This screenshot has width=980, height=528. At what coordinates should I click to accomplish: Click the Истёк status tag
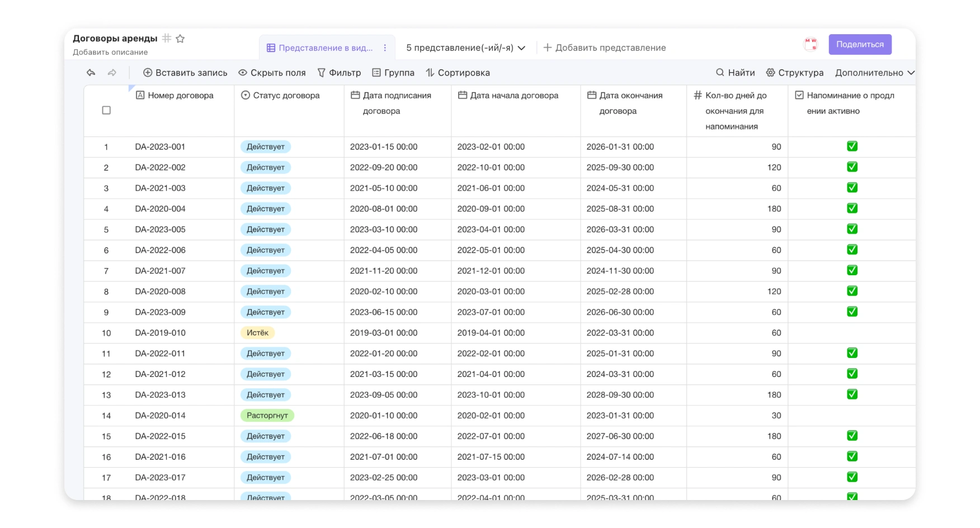257,333
